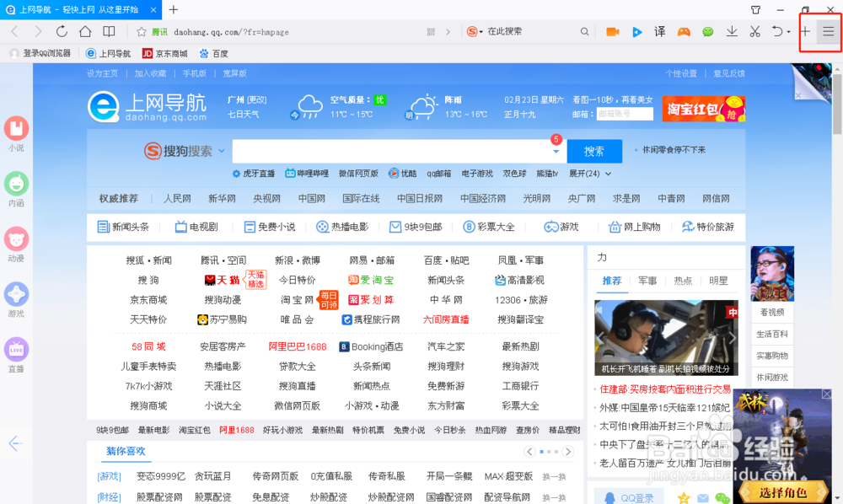This screenshot has height=504, width=843.
Task: Open the skin shirt icon in title bar
Action: pos(755,9)
